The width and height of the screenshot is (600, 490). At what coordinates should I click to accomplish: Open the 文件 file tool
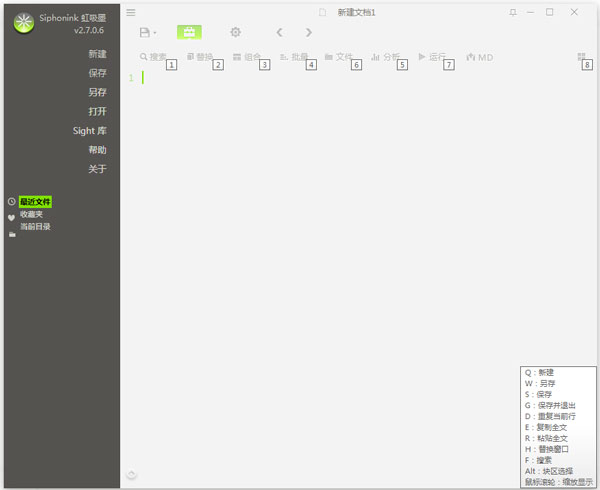[x=339, y=57]
